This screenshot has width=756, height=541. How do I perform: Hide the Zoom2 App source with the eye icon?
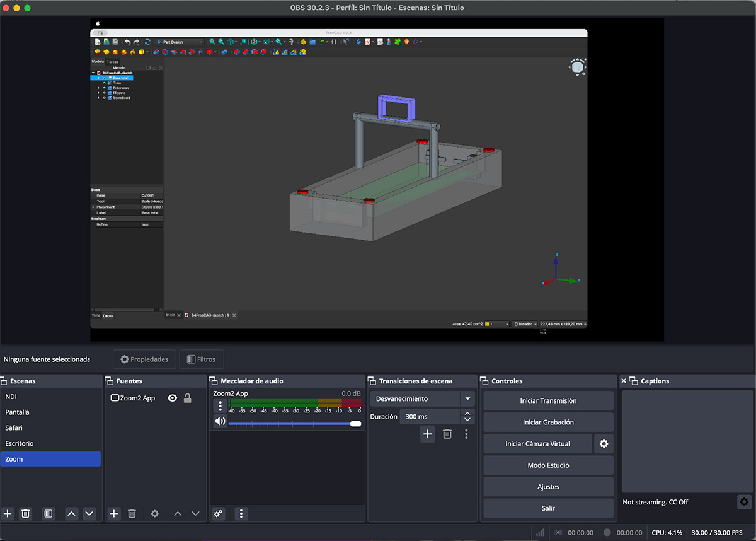(x=172, y=398)
